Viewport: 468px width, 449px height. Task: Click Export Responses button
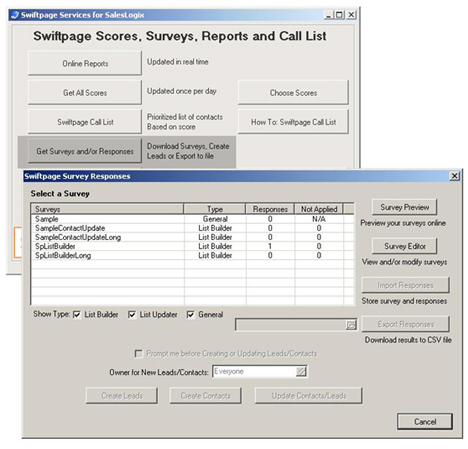tap(405, 324)
